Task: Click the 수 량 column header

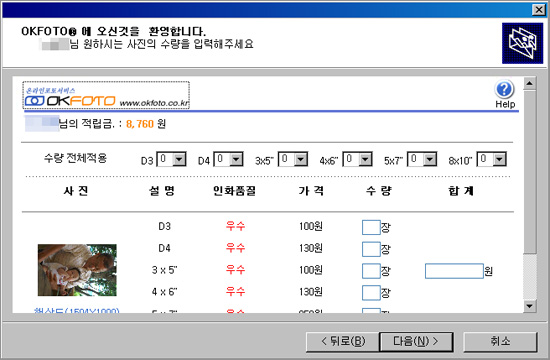Action: tap(378, 191)
